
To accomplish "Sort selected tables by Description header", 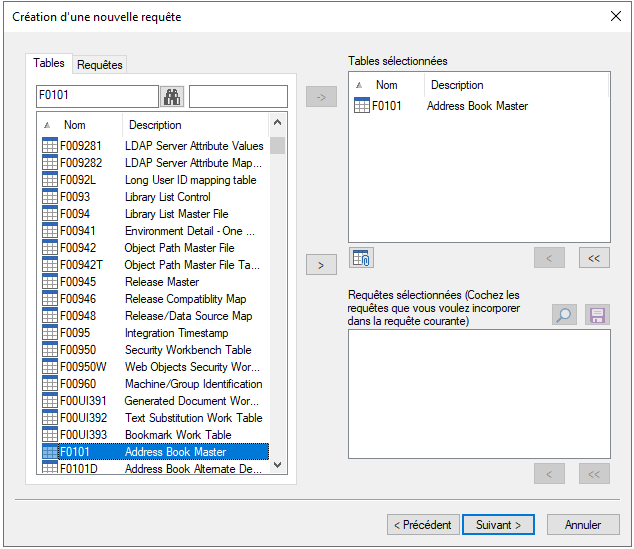I will coord(516,85).
